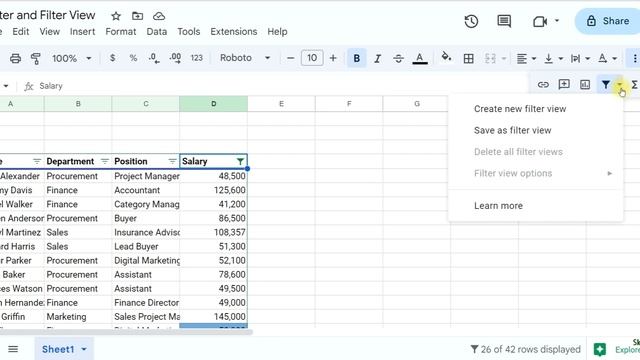Decrease decimal places
The width and height of the screenshot is (640, 360).
[x=154, y=58]
